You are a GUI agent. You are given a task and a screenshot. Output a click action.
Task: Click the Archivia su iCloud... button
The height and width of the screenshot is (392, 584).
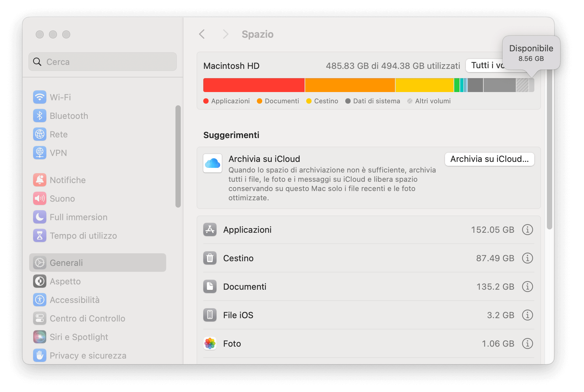[489, 159]
